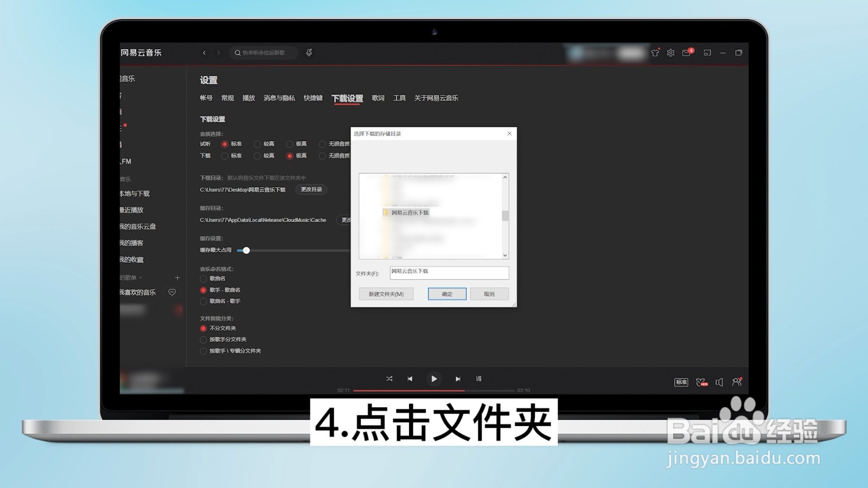The width and height of the screenshot is (868, 488).
Task: Choose 歌曲名 naming format
Action: point(203,279)
